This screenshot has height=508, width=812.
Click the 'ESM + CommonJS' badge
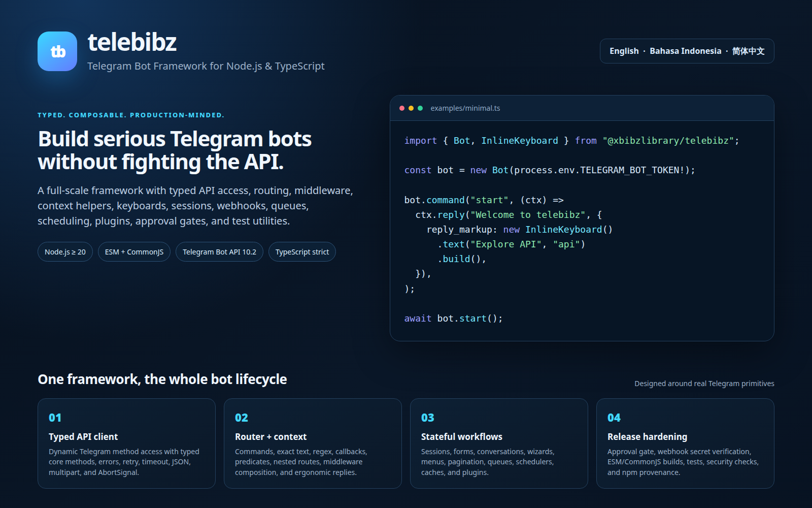134,252
